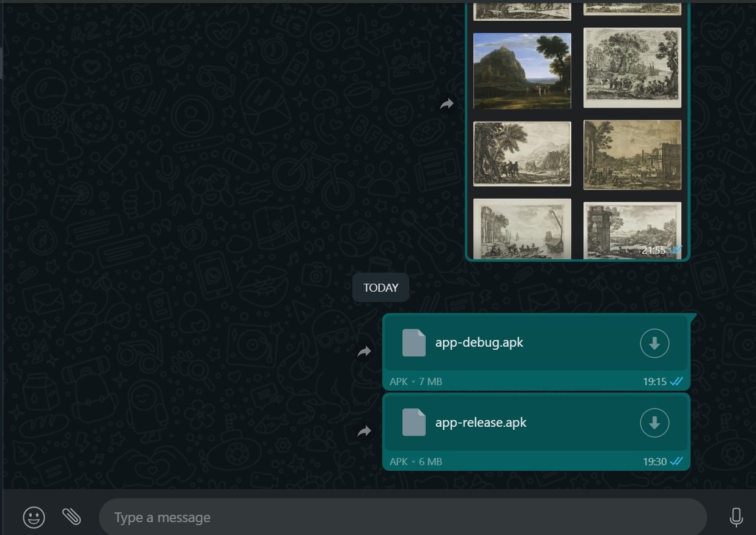The image size is (756, 535).
Task: Click the 19:30 timestamp
Action: tap(654, 462)
